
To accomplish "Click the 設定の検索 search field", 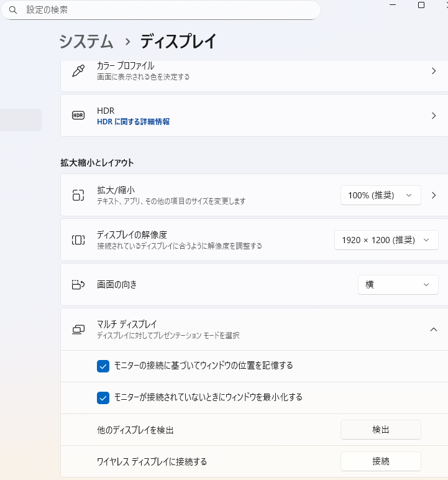I will (168, 11).
